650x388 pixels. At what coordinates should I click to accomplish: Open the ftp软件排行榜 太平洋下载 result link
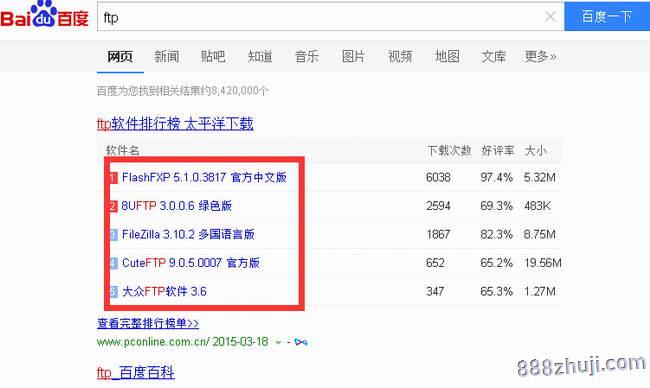click(x=175, y=124)
